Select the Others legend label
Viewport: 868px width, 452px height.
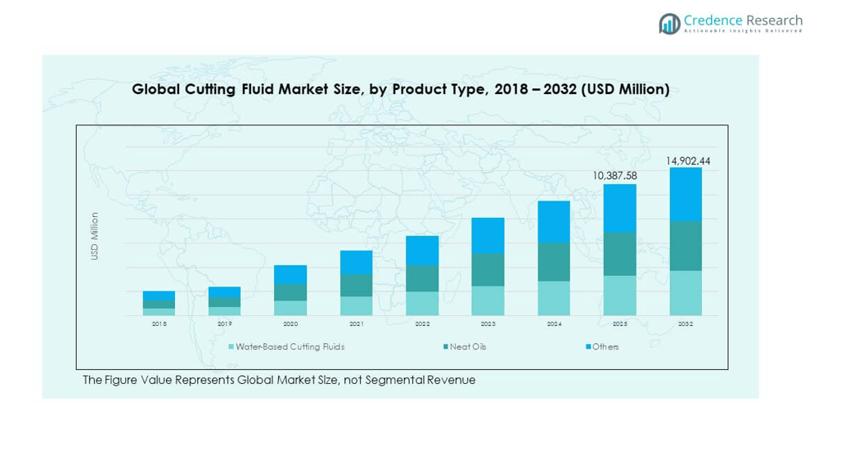click(x=605, y=346)
